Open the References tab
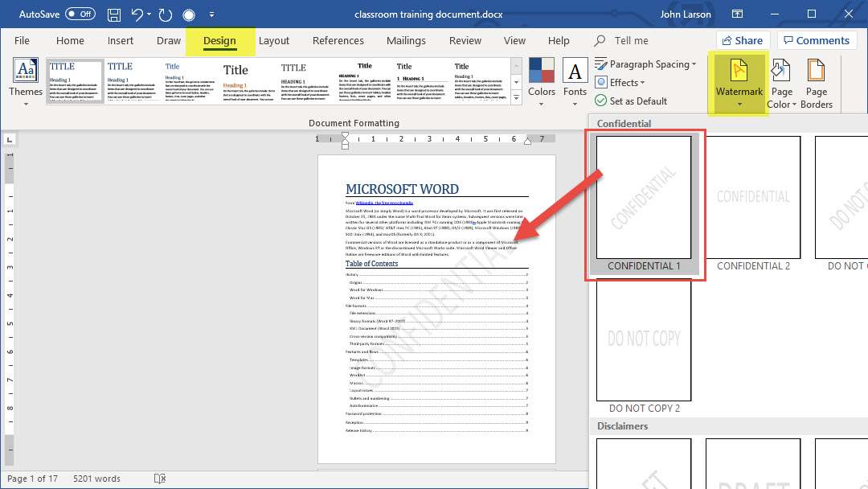868x489 pixels. pyautogui.click(x=338, y=41)
